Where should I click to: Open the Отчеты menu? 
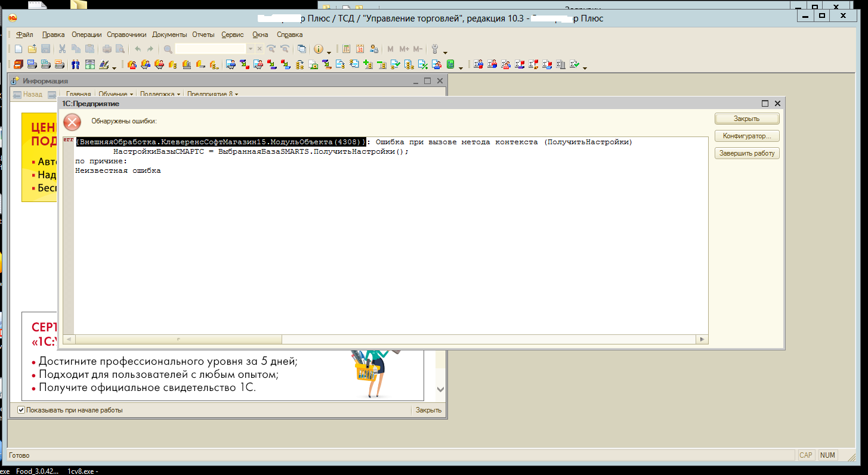[x=203, y=35]
